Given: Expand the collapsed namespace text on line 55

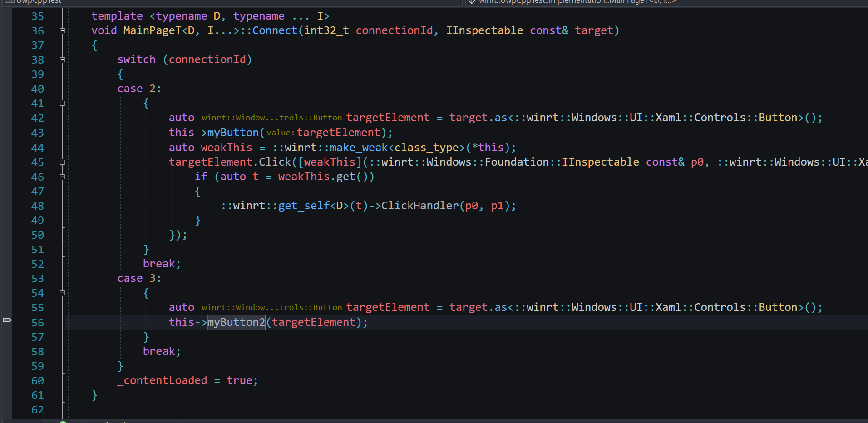Looking at the screenshot, I should tap(271, 307).
